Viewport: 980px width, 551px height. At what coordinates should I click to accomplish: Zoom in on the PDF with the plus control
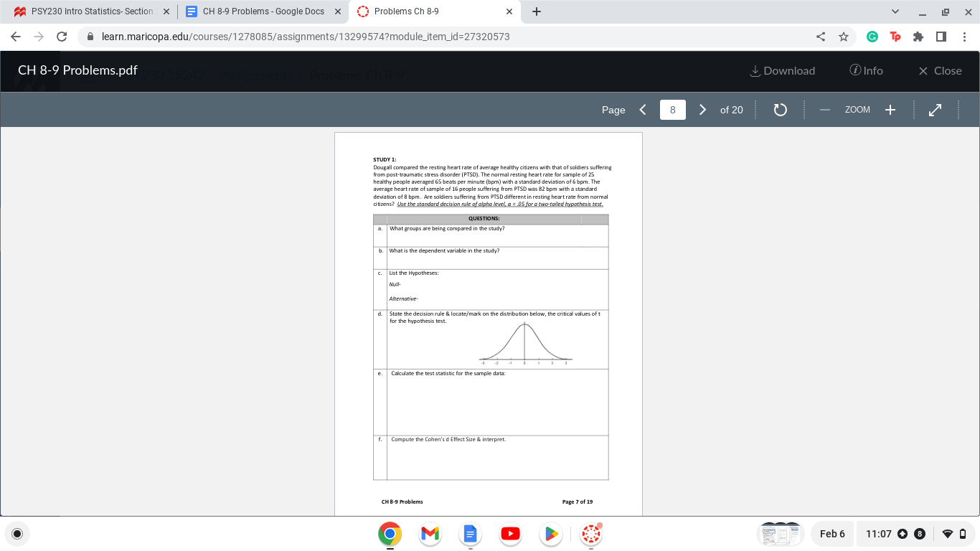pos(890,109)
